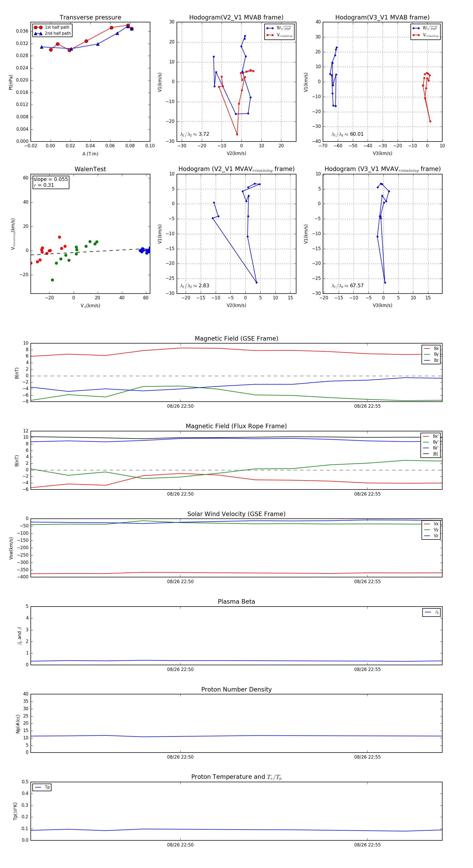The image size is (473, 868).
Task: Click 'Hodogram(V3_V1 MVAB frame)' title
Action: [x=382, y=18]
